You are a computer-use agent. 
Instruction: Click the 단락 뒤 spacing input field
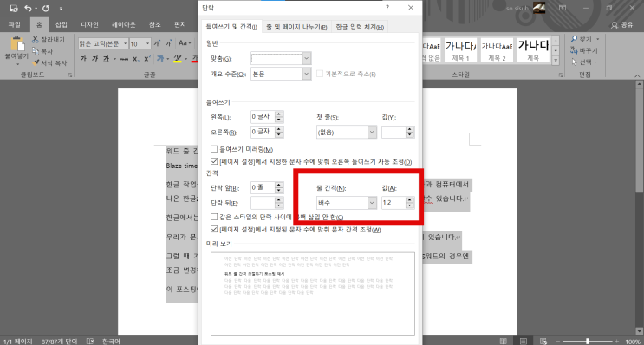(262, 203)
